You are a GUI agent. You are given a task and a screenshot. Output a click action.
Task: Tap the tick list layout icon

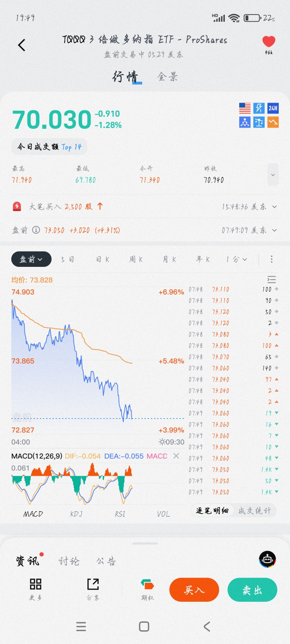pyautogui.click(x=271, y=280)
